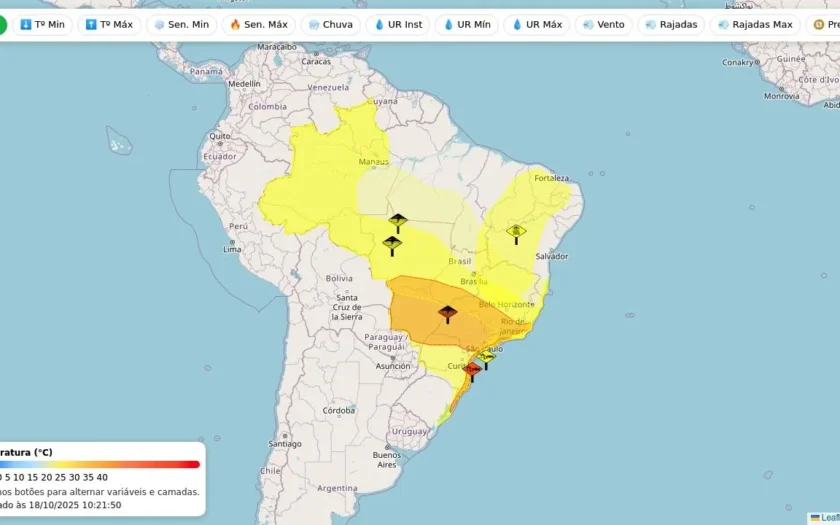Activate the Vento wind layer
Image resolution: width=840 pixels, height=525 pixels.
click(x=604, y=25)
